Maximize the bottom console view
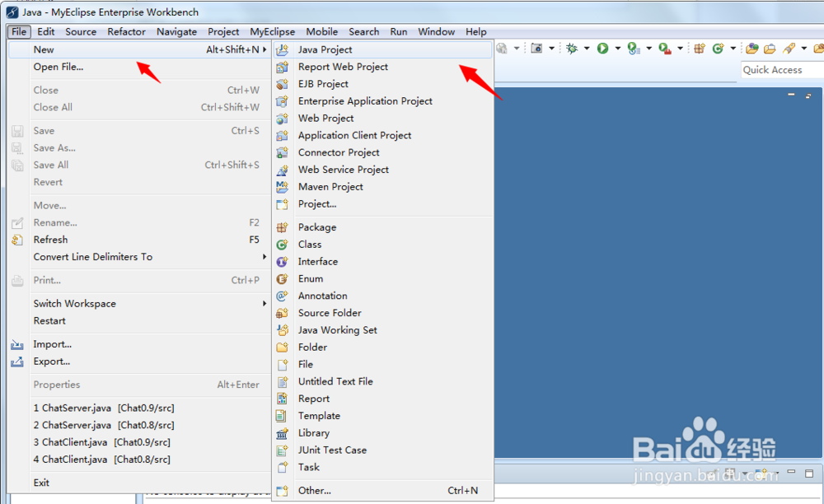Screen dimensions: 824x504 point(809,473)
